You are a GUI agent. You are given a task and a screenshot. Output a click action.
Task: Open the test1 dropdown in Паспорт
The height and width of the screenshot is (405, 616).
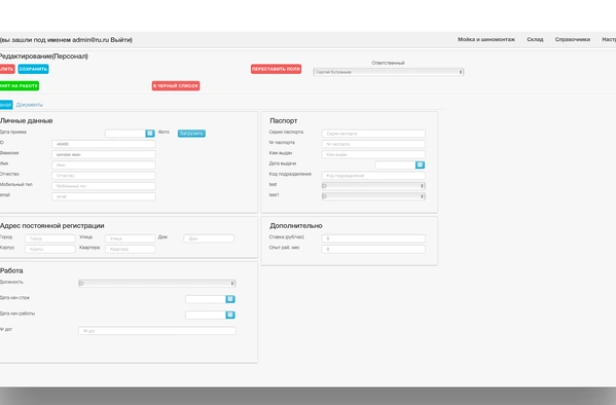point(373,196)
